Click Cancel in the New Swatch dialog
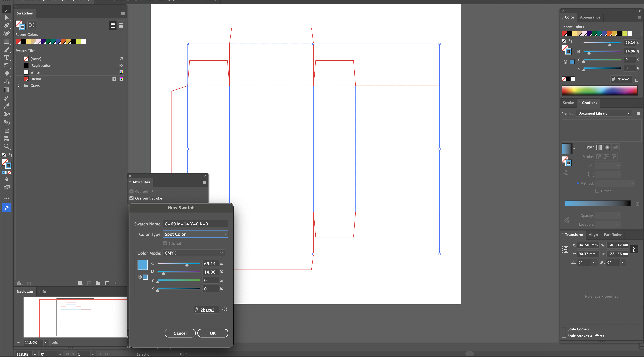The image size is (644, 357). tap(180, 333)
